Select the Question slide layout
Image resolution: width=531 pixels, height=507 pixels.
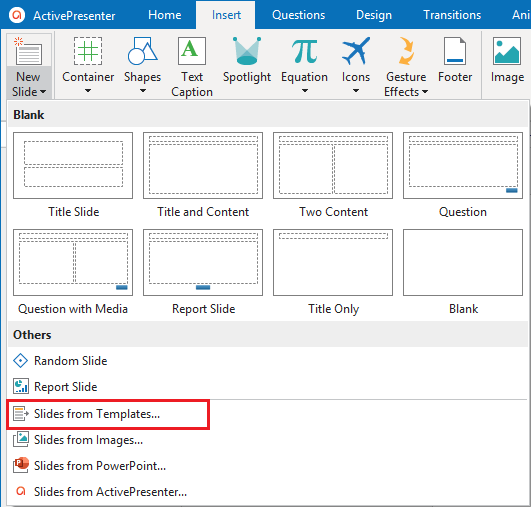click(463, 165)
